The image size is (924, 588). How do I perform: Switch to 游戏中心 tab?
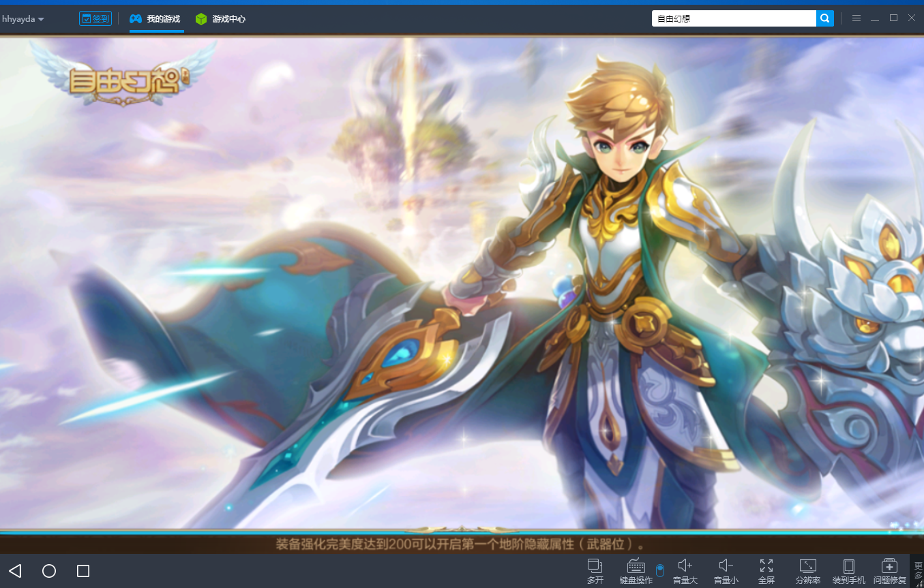click(x=220, y=19)
